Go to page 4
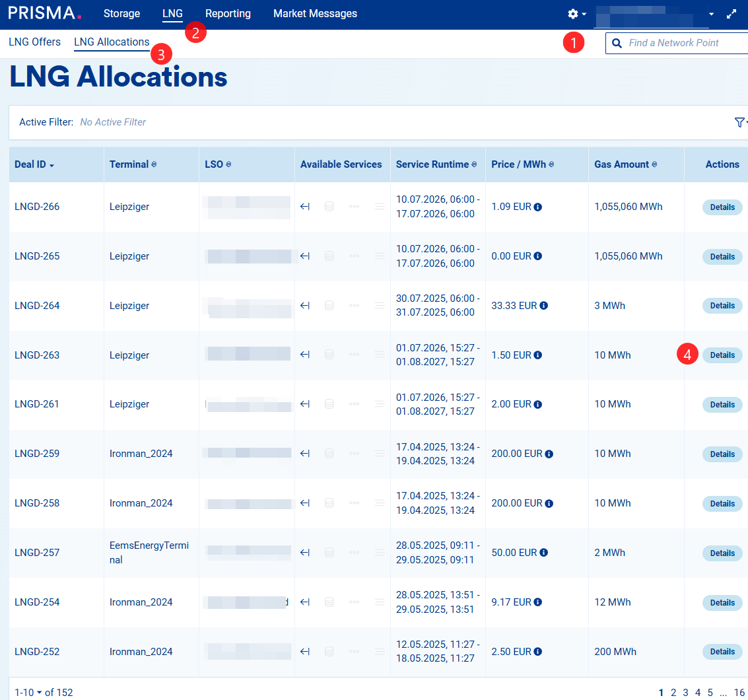This screenshot has height=700, width=748. tap(698, 692)
